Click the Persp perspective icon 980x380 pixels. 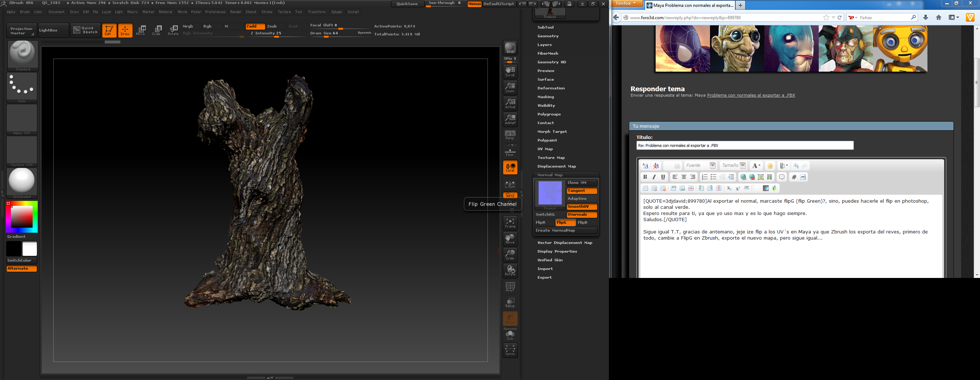(x=510, y=135)
